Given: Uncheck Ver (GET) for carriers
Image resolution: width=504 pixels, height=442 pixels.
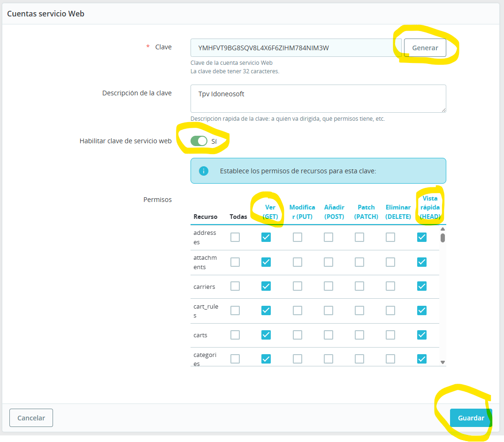Looking at the screenshot, I should (x=266, y=286).
